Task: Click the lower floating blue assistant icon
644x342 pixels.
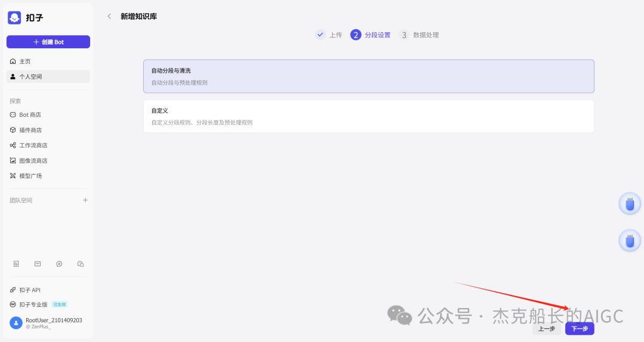Action: 630,241
